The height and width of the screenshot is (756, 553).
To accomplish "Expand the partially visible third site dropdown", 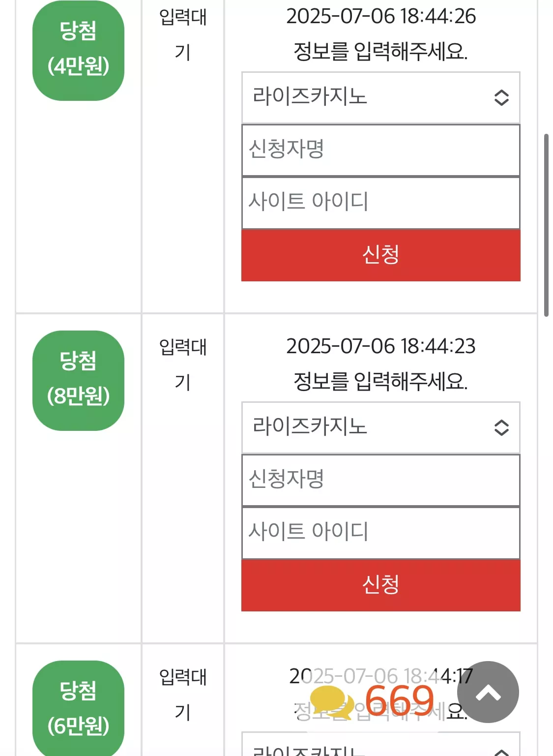I will tap(381, 744).
